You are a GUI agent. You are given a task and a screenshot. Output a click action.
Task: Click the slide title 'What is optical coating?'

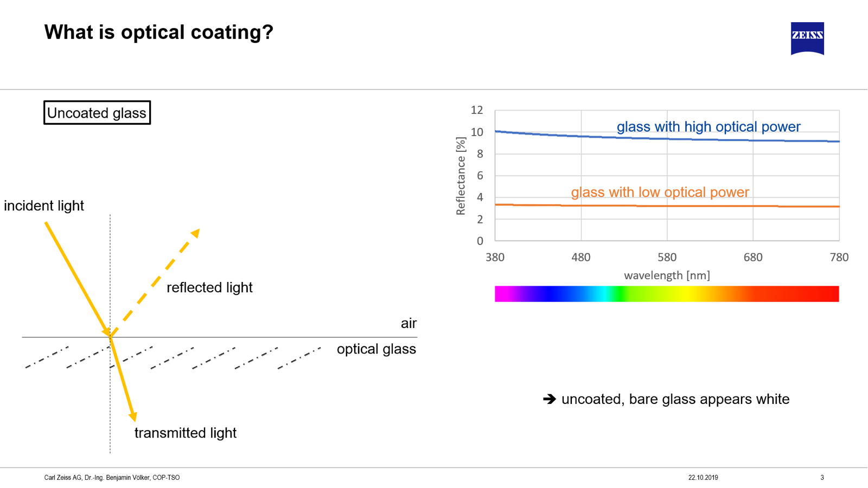click(x=159, y=32)
